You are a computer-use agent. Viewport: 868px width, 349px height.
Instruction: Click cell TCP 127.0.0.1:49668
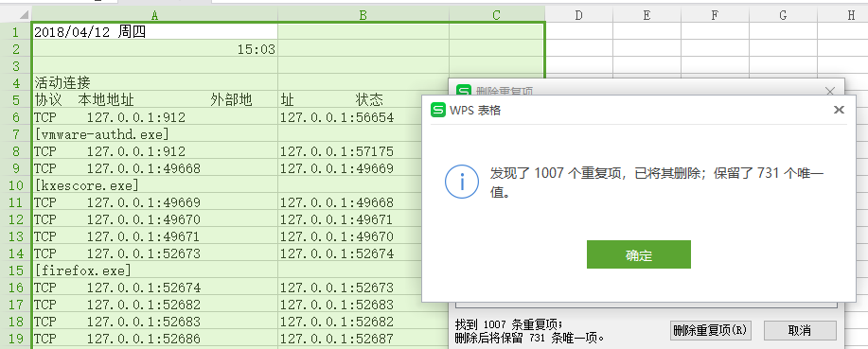tap(155, 168)
